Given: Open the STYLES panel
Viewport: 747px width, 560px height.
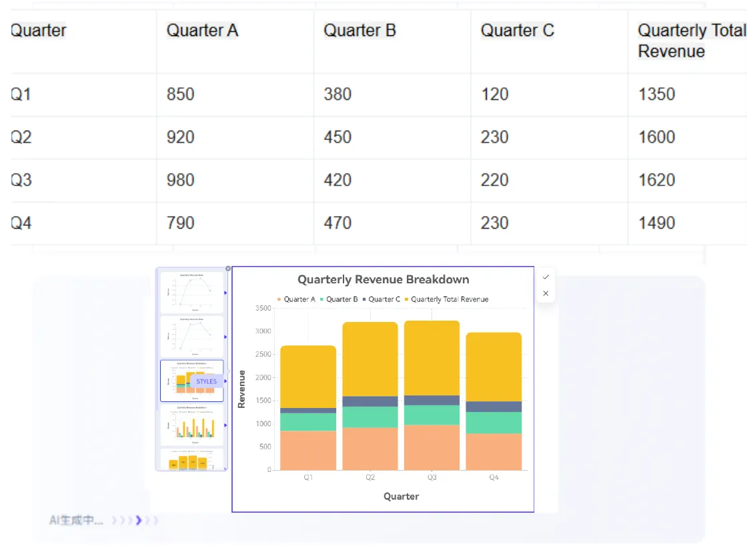Looking at the screenshot, I should point(206,381).
